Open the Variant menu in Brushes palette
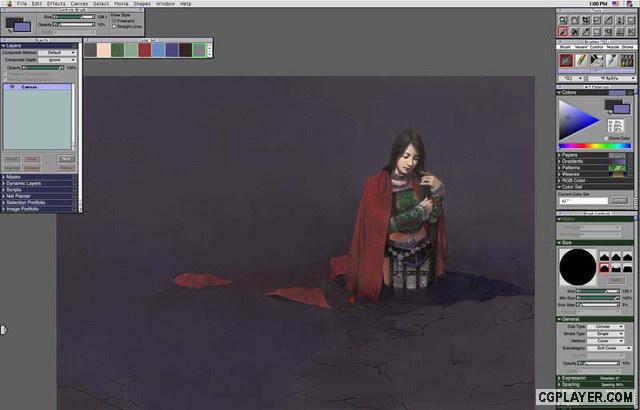The height and width of the screenshot is (410, 640). [581, 47]
